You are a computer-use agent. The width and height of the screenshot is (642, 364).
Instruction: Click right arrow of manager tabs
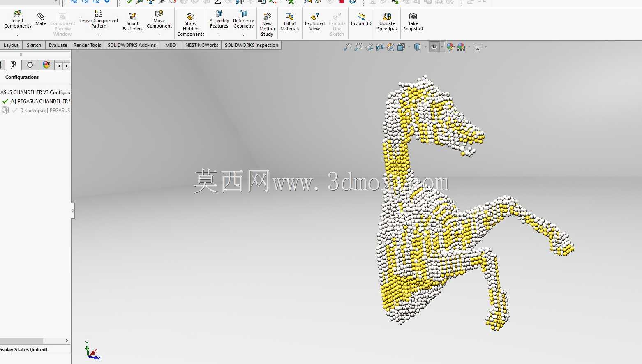[67, 66]
